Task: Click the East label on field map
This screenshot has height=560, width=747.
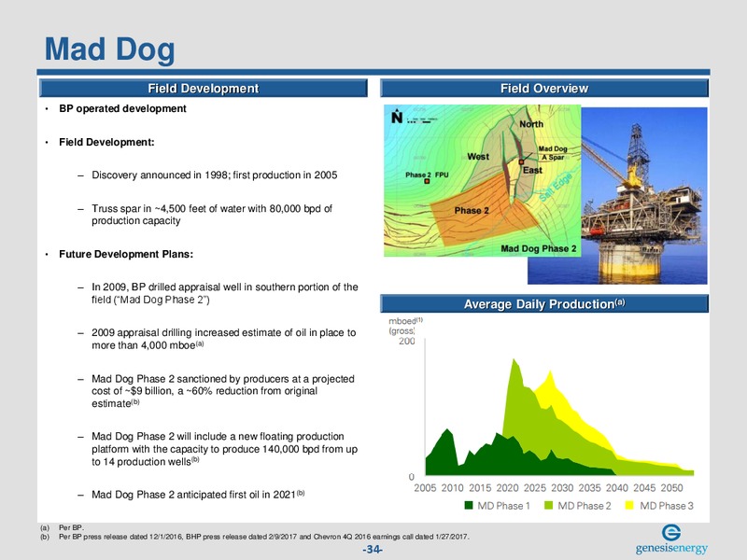Action: tap(532, 170)
